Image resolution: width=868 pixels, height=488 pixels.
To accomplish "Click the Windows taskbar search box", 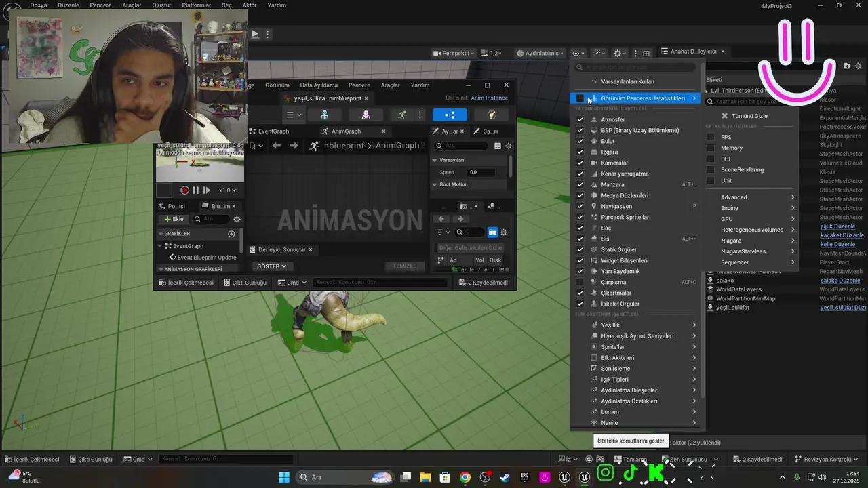I will (x=344, y=477).
